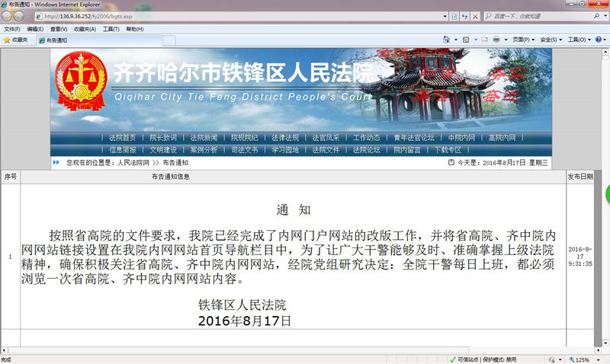This screenshot has width=610, height=364.
Task: Open 法院新闻 navigation link
Action: point(204,138)
